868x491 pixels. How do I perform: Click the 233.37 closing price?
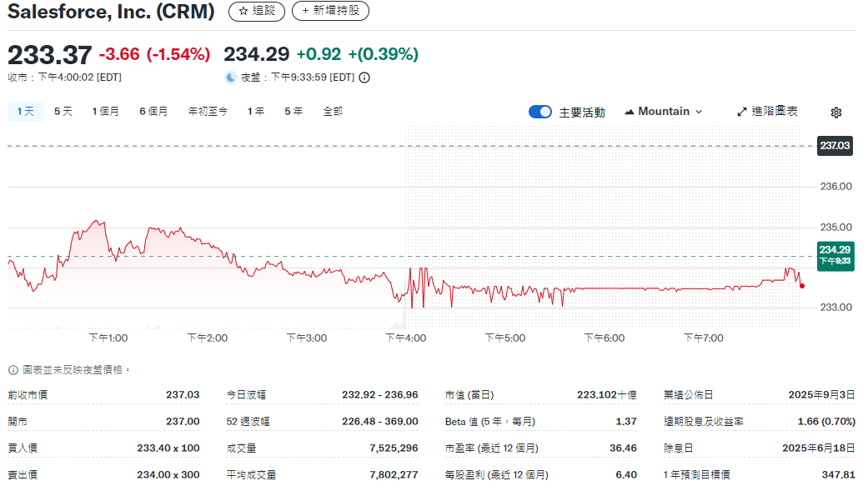(50, 55)
